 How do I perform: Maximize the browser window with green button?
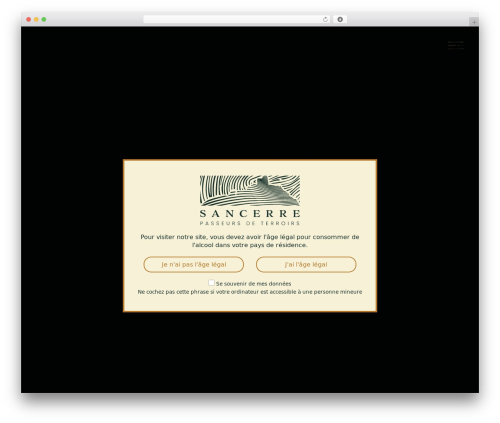(44, 19)
